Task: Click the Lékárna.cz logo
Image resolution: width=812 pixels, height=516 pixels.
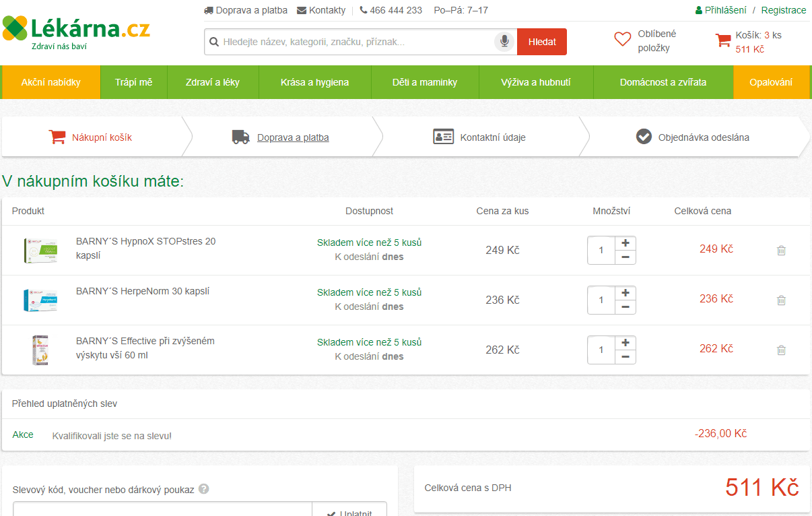Action: tap(76, 30)
